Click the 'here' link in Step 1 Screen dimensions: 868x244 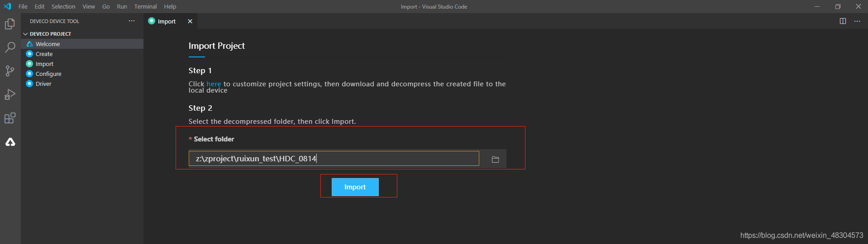[x=214, y=84]
